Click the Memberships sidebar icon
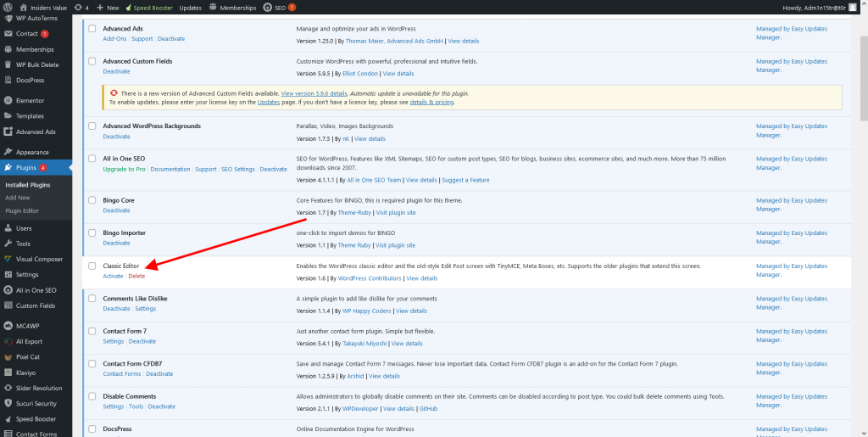This screenshot has width=868, height=437. point(8,49)
